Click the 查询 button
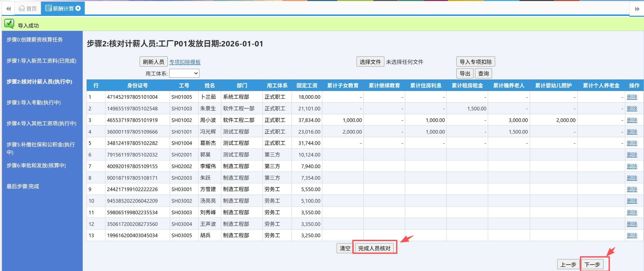This screenshot has height=271, width=644. coord(483,73)
